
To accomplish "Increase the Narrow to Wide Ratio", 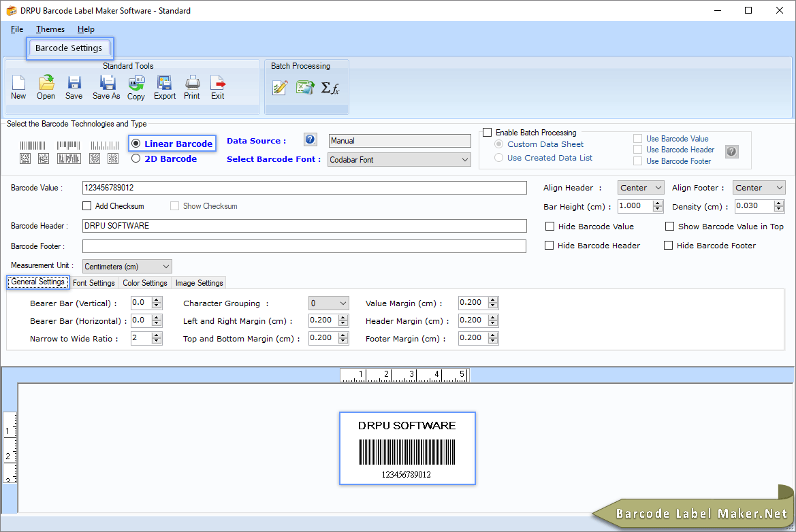I will pyautogui.click(x=157, y=335).
